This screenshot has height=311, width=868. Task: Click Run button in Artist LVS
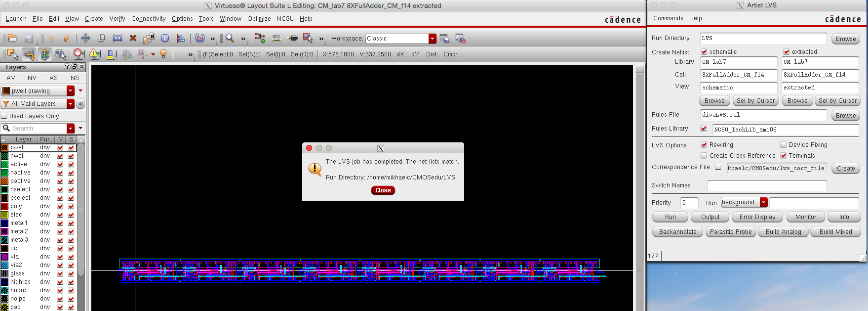(x=671, y=217)
